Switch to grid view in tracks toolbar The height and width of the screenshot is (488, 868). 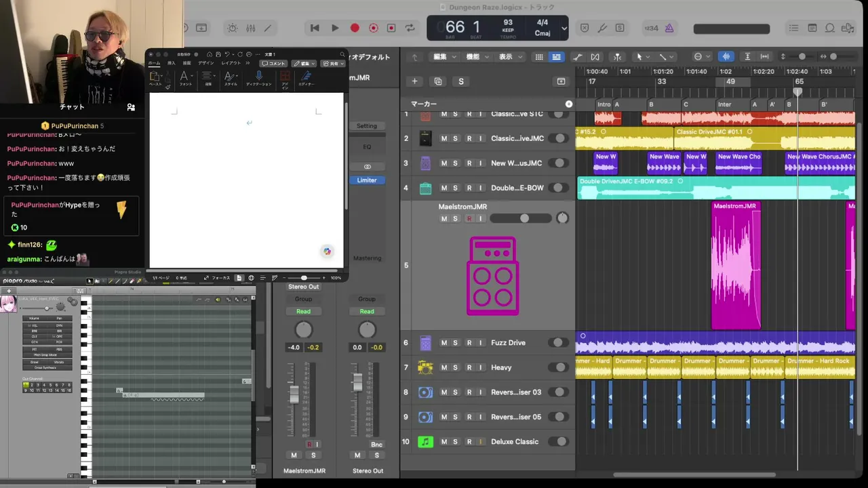[x=540, y=57]
